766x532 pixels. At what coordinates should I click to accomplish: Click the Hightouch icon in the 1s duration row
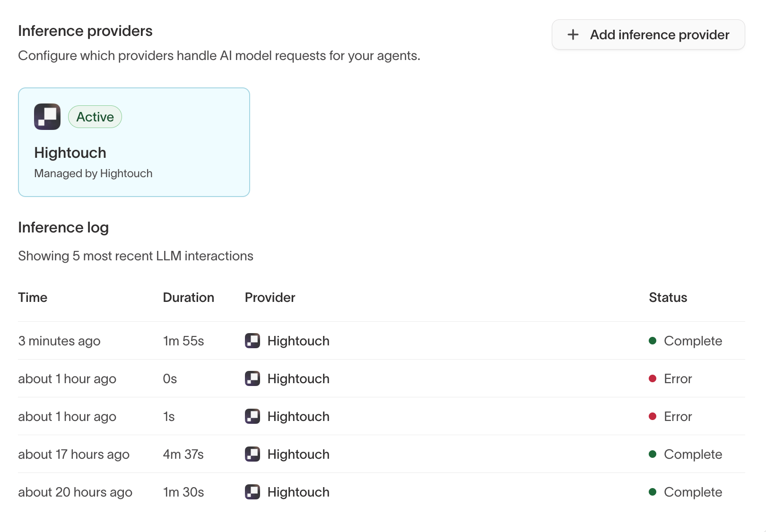252,416
